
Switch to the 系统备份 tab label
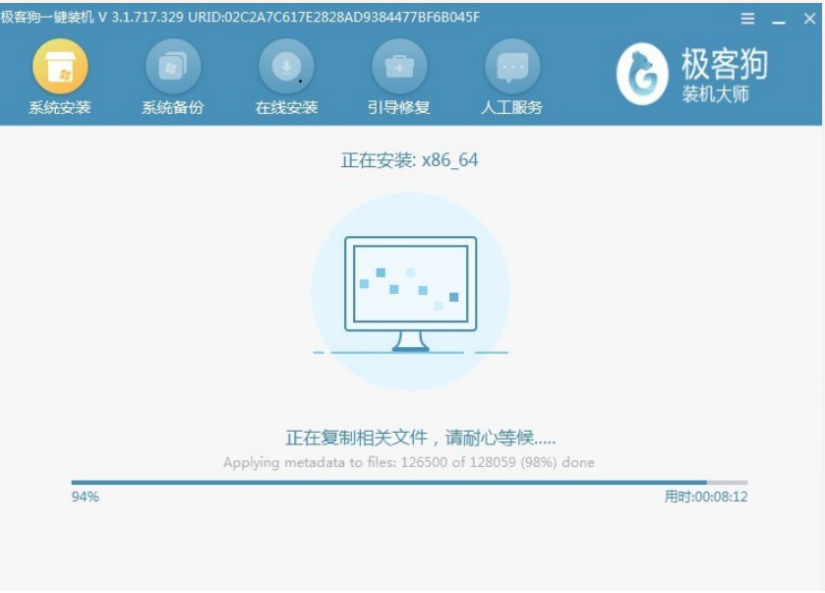click(x=173, y=108)
